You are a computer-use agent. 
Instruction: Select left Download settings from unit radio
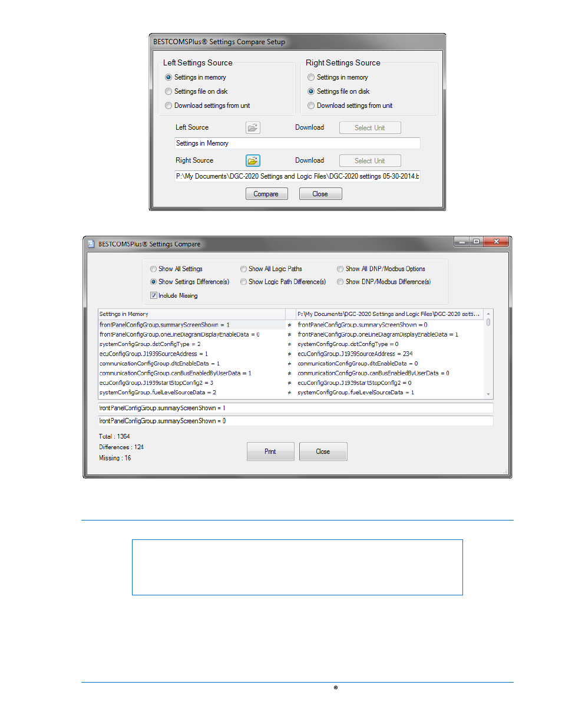point(168,106)
